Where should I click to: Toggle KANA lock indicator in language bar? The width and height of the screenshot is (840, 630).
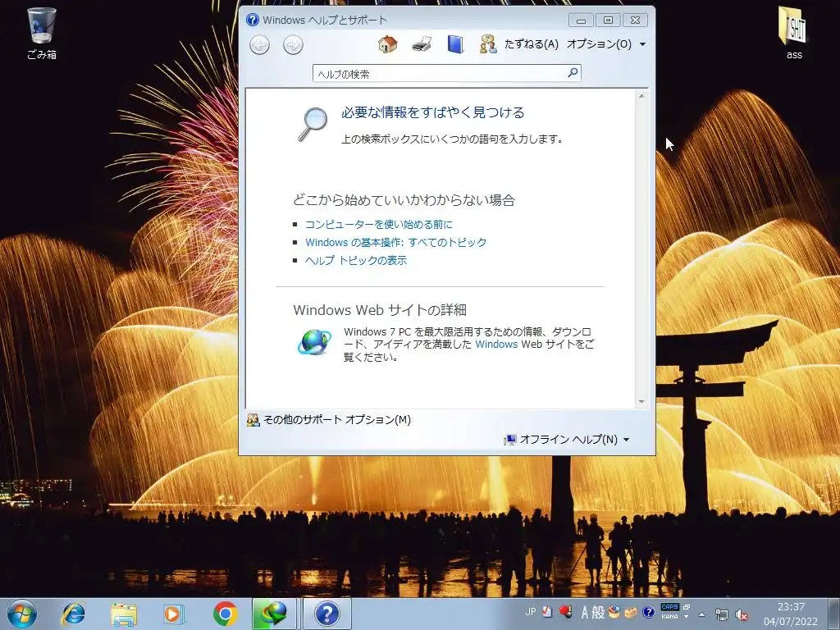pos(669,617)
